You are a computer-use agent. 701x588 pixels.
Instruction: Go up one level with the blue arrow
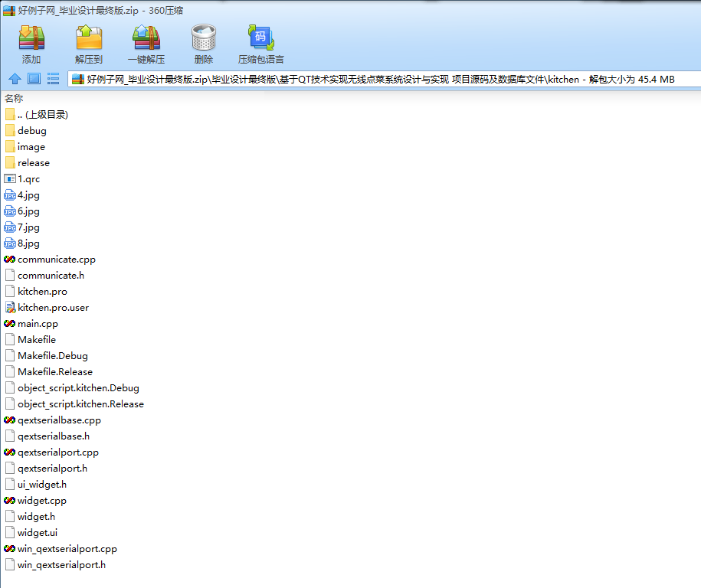point(15,79)
